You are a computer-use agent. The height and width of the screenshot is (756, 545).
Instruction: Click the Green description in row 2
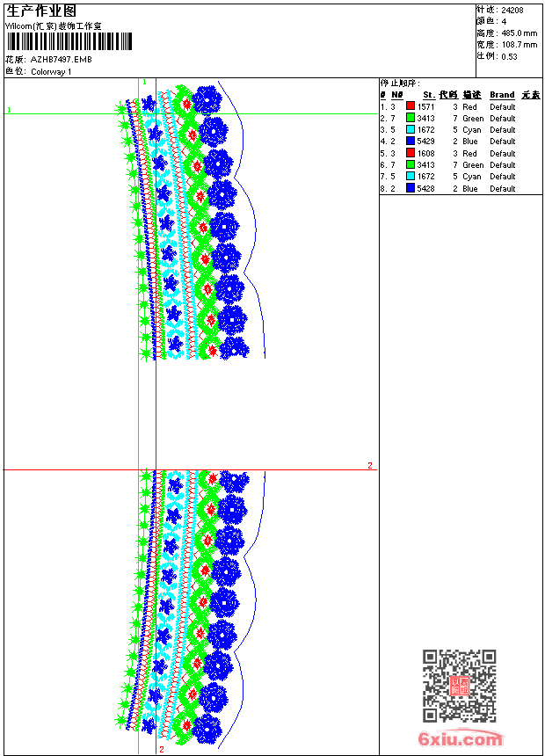coord(473,119)
